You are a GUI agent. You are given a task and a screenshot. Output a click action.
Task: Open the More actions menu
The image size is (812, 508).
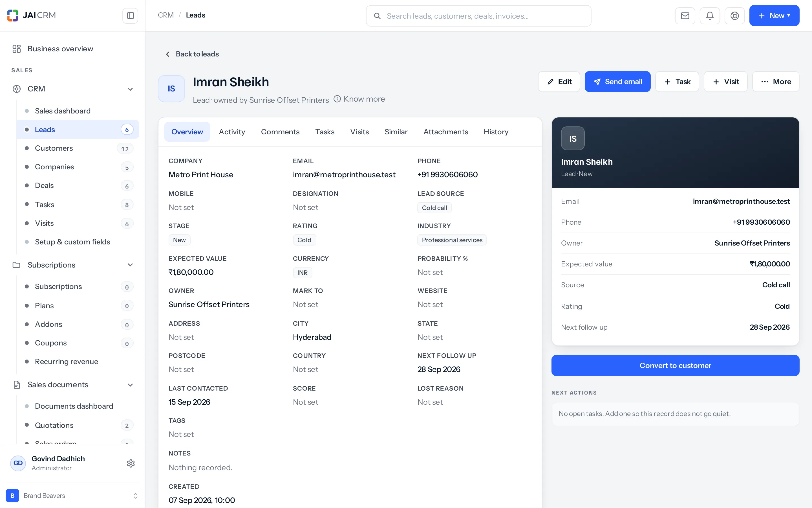[x=776, y=81]
